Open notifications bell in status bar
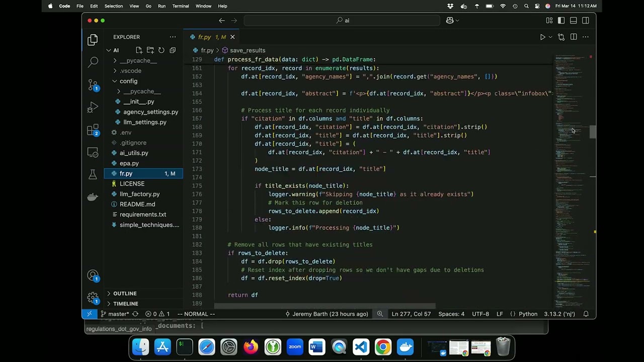Viewport: 644px width, 362px height. pyautogui.click(x=586, y=314)
